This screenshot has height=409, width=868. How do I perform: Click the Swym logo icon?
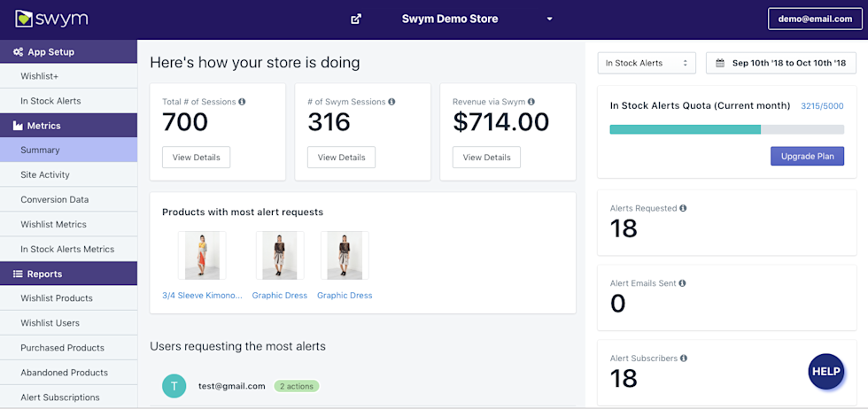(x=25, y=19)
